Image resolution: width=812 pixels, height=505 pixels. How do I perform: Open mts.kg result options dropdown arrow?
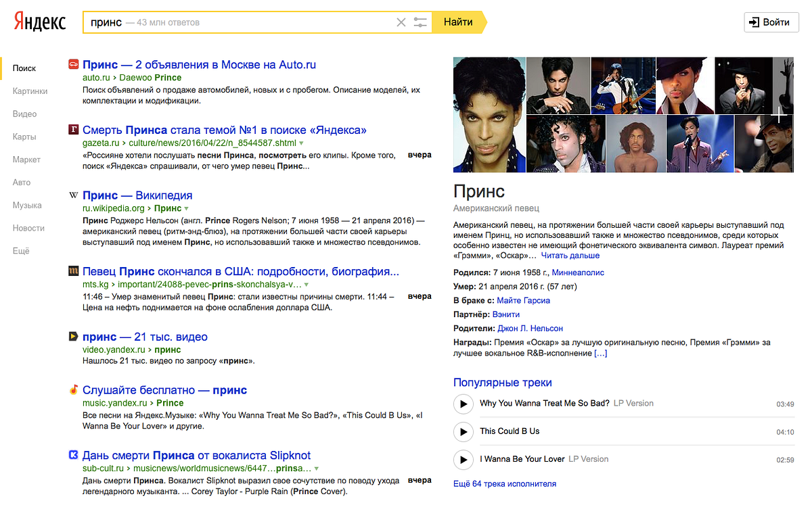[x=307, y=285]
